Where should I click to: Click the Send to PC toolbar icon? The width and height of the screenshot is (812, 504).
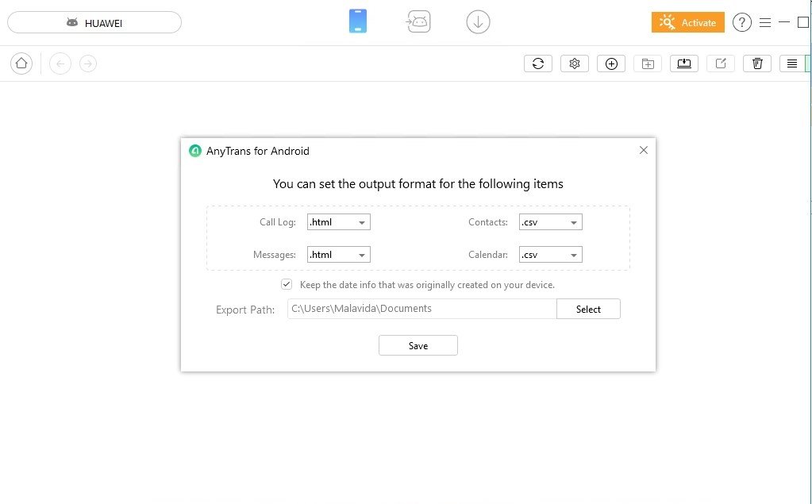684,63
